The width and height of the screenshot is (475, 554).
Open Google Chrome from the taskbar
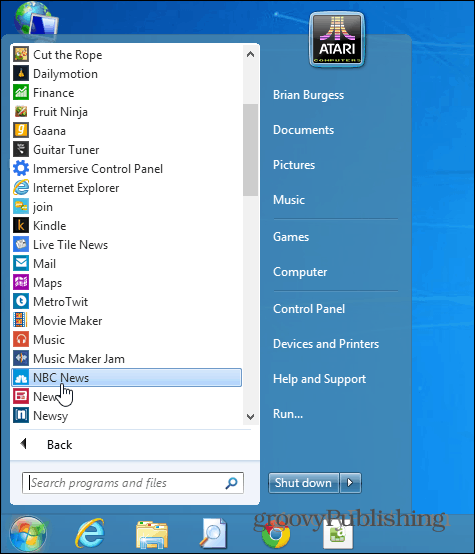tap(276, 534)
